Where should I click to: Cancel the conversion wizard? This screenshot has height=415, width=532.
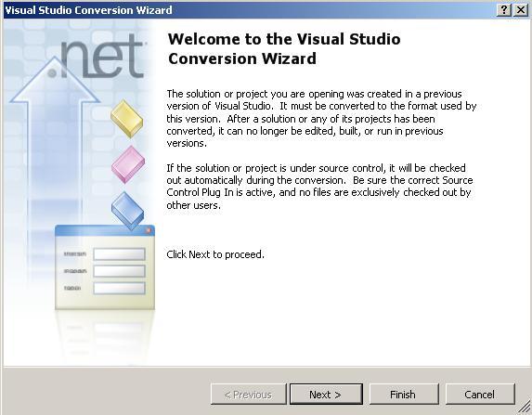coord(480,395)
